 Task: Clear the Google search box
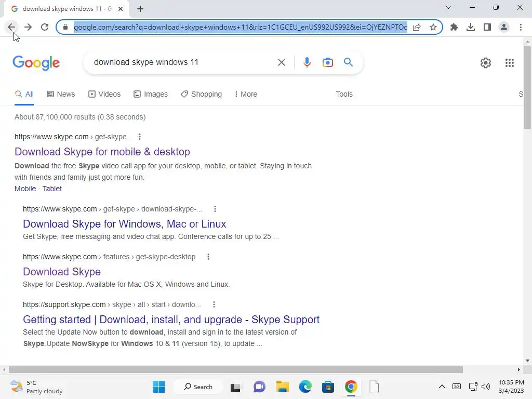(x=281, y=62)
